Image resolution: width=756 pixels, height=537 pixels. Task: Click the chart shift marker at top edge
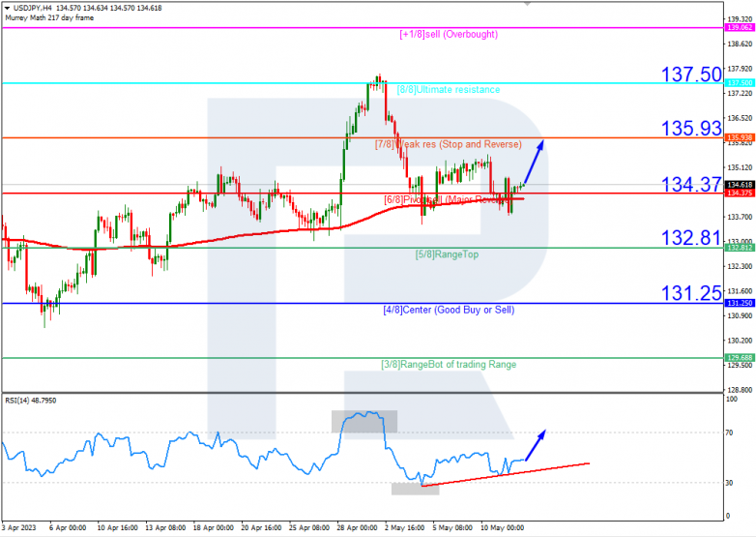pyautogui.click(x=527, y=4)
